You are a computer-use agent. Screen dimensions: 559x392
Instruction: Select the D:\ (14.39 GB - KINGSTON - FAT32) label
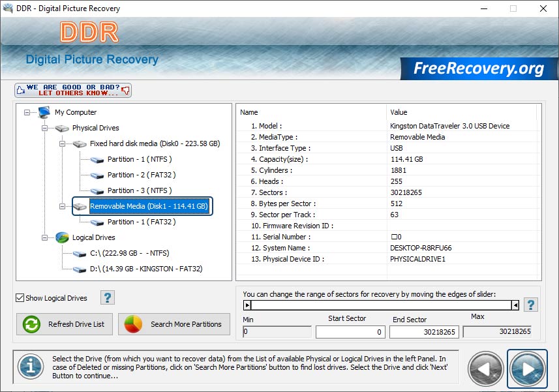(146, 269)
